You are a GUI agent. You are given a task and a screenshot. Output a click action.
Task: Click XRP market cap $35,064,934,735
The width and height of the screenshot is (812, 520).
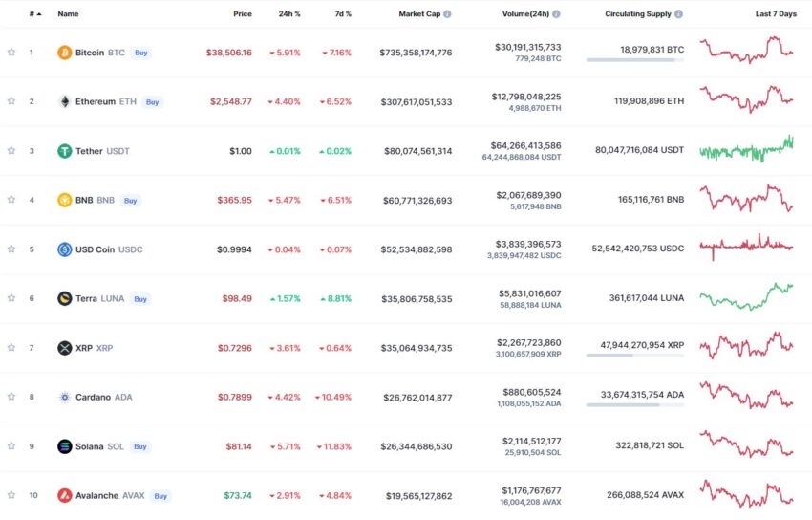point(417,348)
